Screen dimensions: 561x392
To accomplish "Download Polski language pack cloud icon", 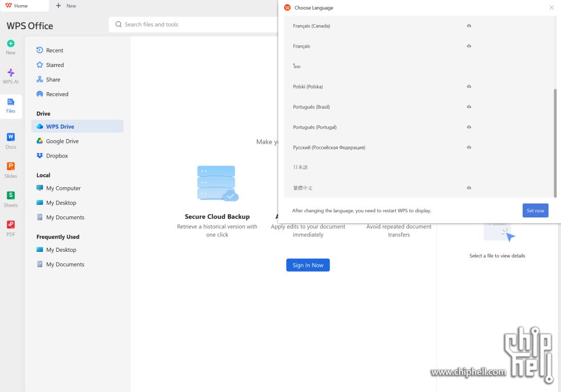I will (469, 86).
